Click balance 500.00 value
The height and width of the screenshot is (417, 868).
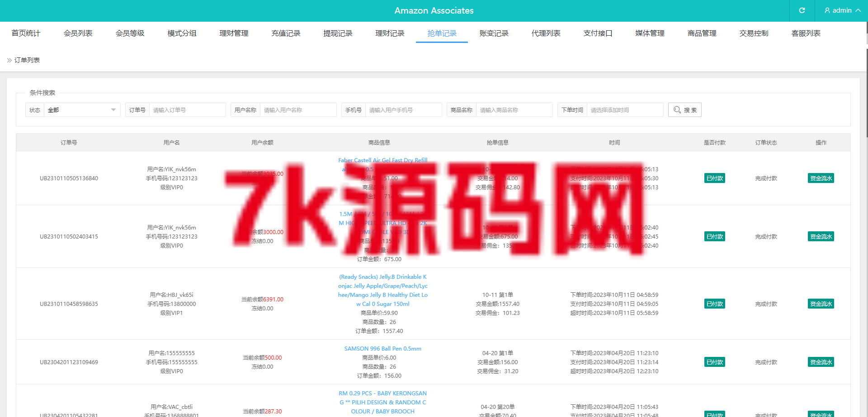click(273, 357)
